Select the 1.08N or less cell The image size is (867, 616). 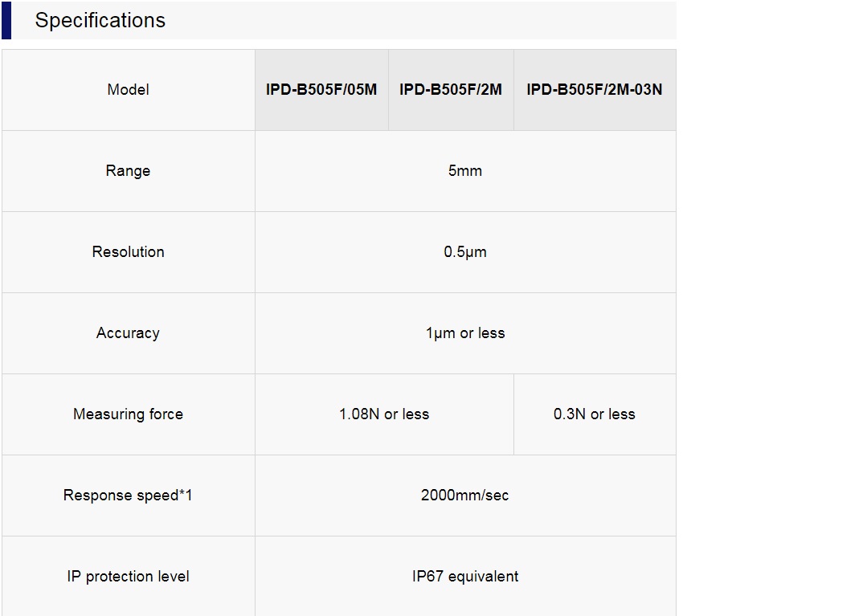tap(384, 414)
